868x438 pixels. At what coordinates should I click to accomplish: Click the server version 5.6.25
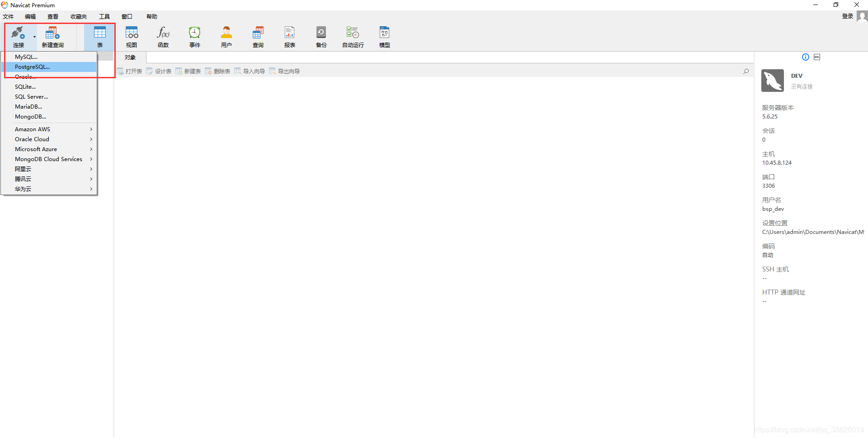[770, 117]
